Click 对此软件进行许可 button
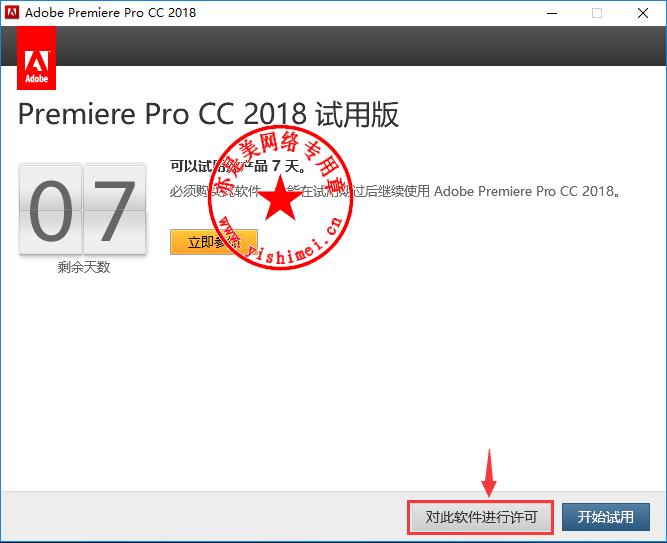Screen dimensions: 667x543 click(481, 517)
